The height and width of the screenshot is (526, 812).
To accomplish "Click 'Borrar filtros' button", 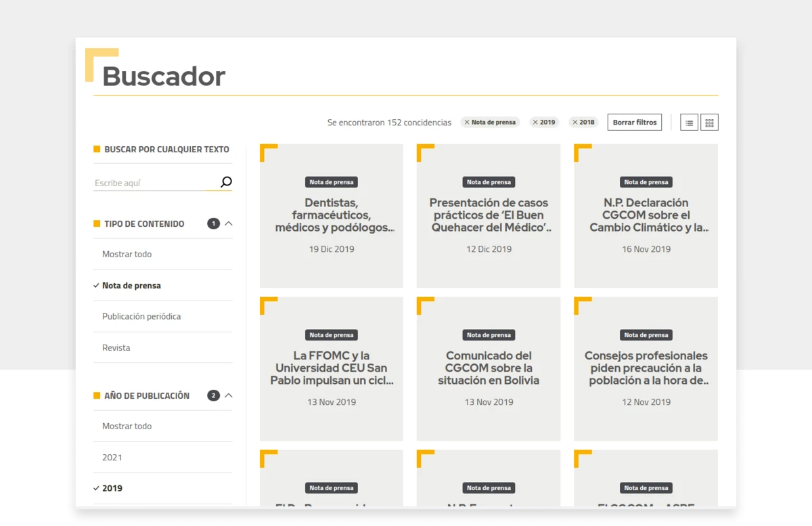I will [635, 123].
